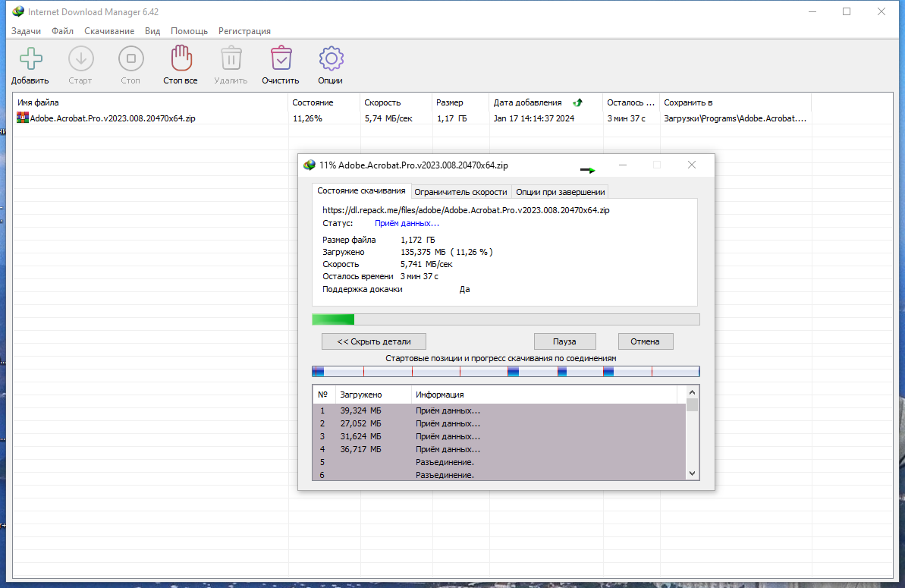Select connection row number 3 in list
The height and width of the screenshot is (588, 905).
(x=499, y=436)
